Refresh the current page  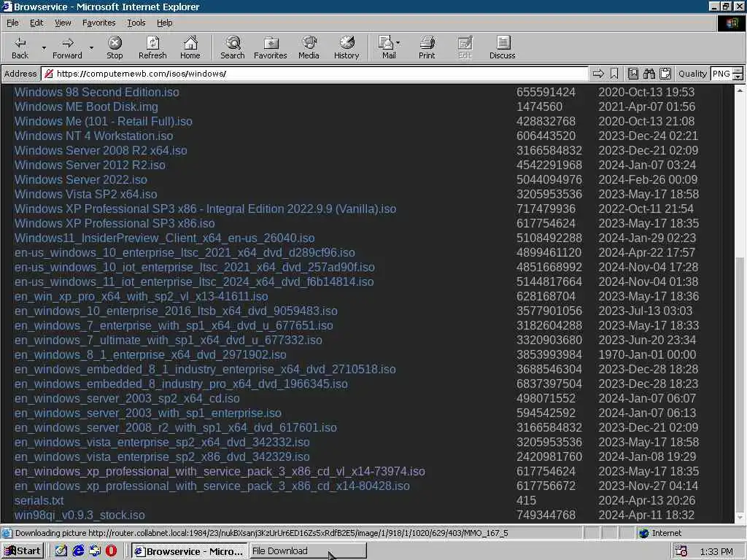click(152, 47)
